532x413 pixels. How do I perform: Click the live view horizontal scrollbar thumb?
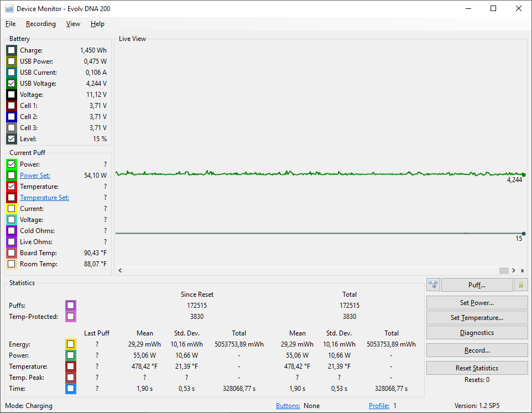[x=503, y=271]
